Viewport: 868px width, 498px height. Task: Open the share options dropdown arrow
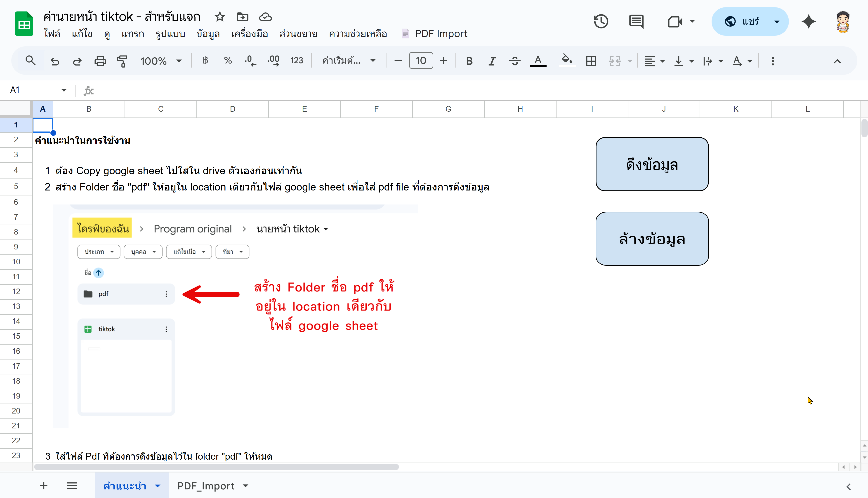point(777,21)
